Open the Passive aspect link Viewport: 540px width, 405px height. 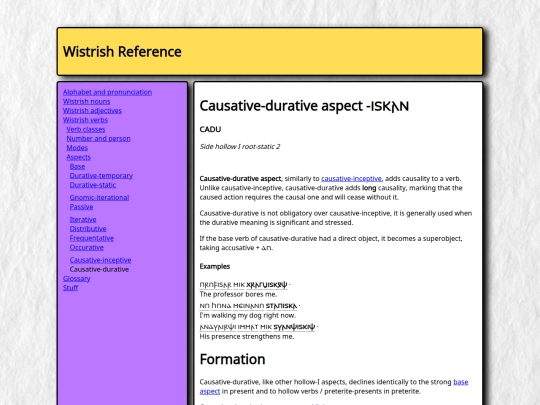(x=81, y=207)
